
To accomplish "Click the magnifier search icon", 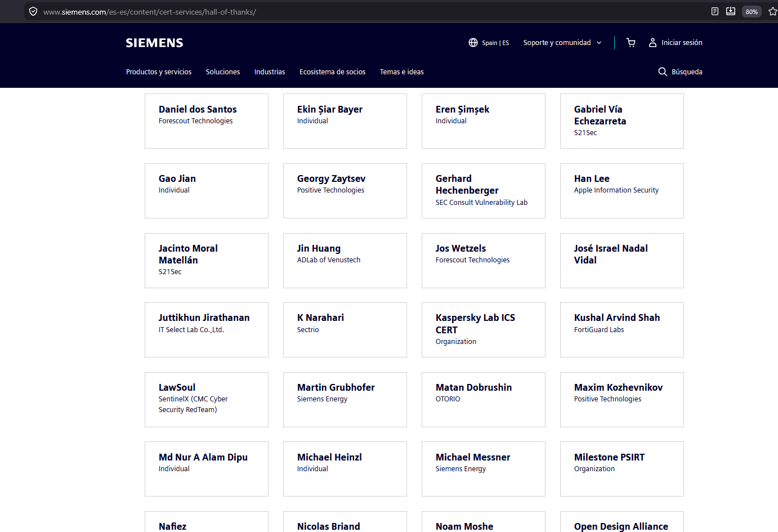I will click(663, 71).
